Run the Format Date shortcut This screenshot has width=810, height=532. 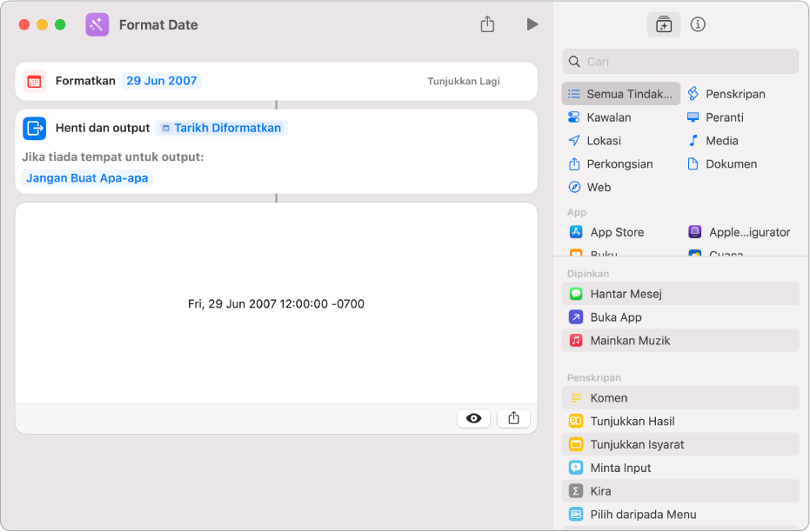532,24
